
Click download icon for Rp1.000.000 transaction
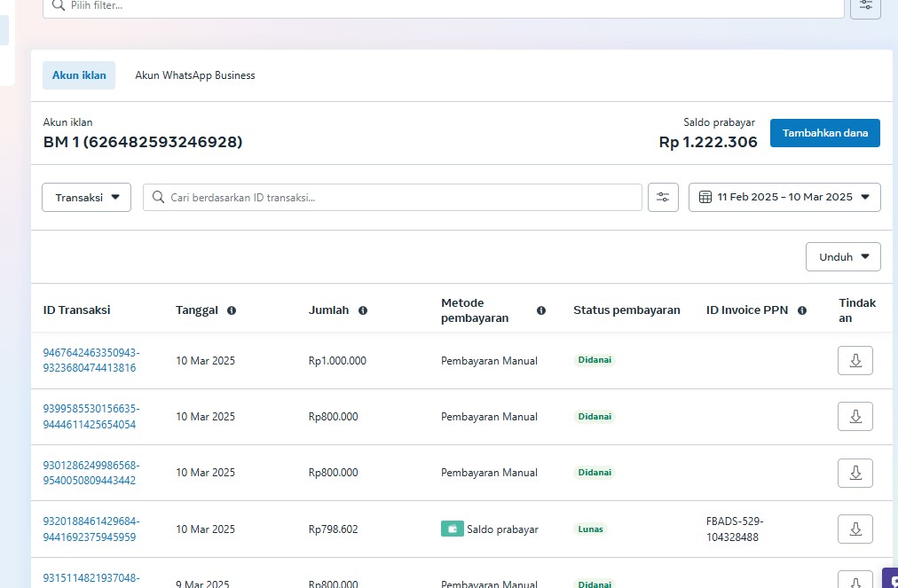(x=855, y=361)
